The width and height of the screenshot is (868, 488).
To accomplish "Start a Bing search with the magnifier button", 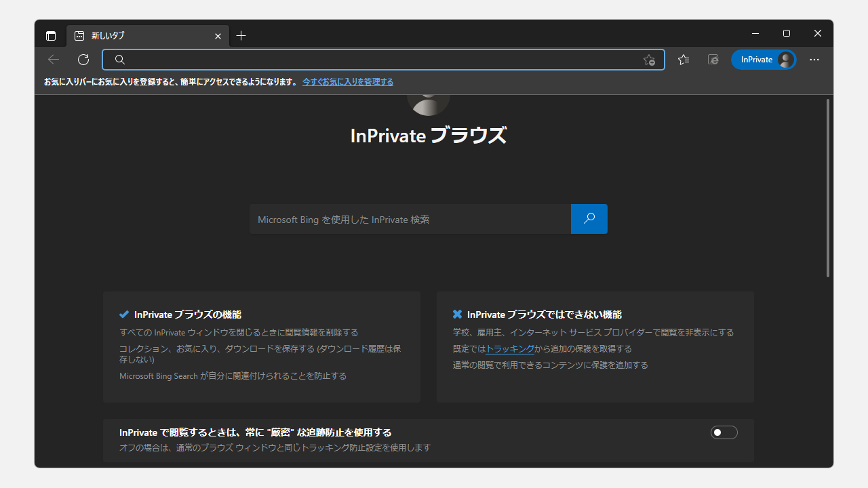I will 589,218.
